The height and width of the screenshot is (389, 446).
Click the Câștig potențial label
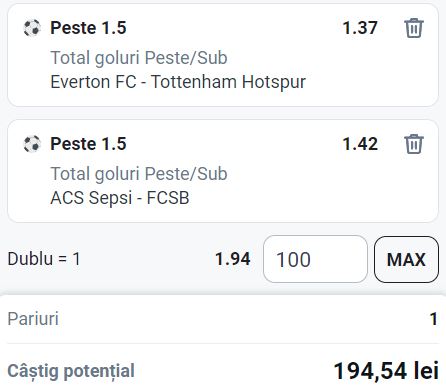tap(71, 371)
